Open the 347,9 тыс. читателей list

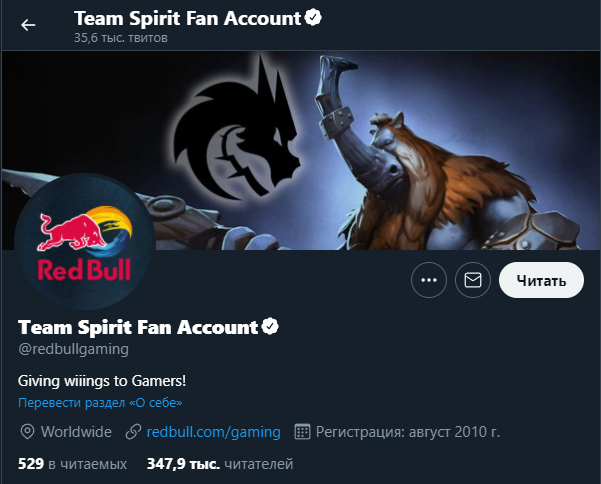(x=220, y=463)
